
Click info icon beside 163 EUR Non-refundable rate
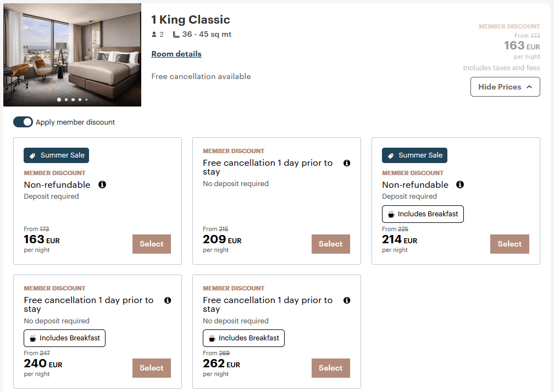(102, 184)
